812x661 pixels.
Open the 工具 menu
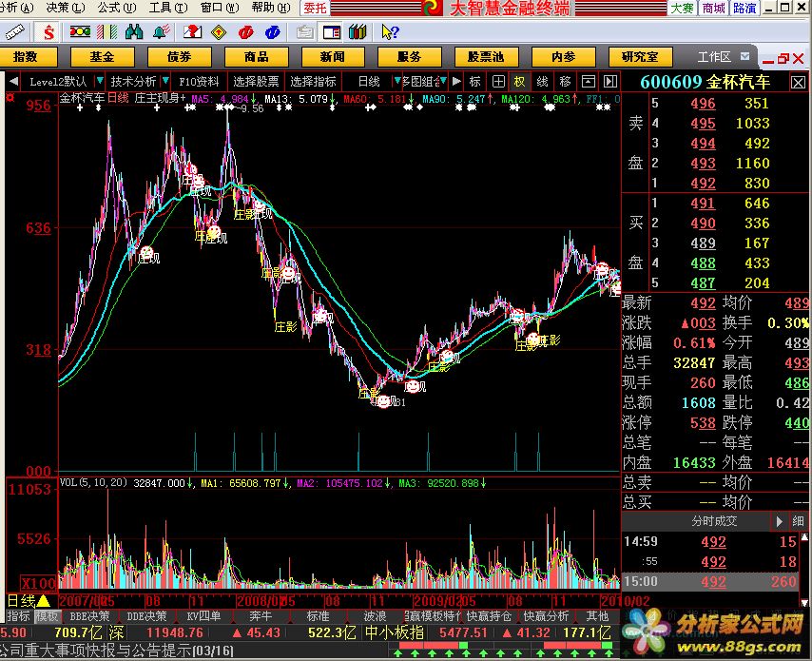pos(168,8)
